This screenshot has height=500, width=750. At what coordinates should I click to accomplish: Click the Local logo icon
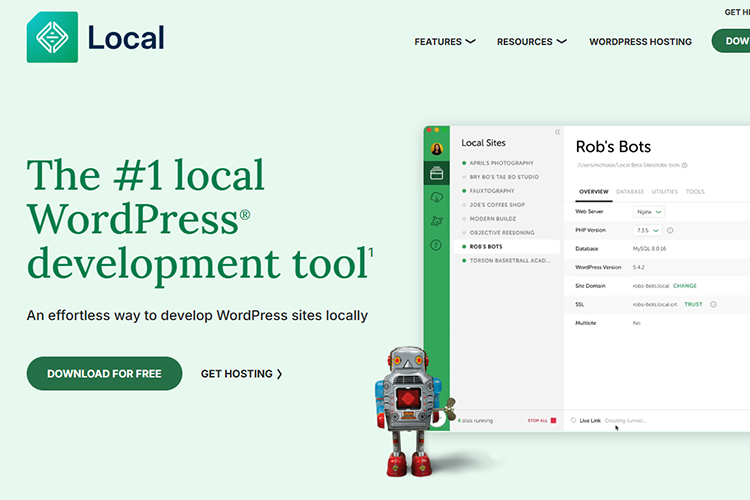pos(52,37)
